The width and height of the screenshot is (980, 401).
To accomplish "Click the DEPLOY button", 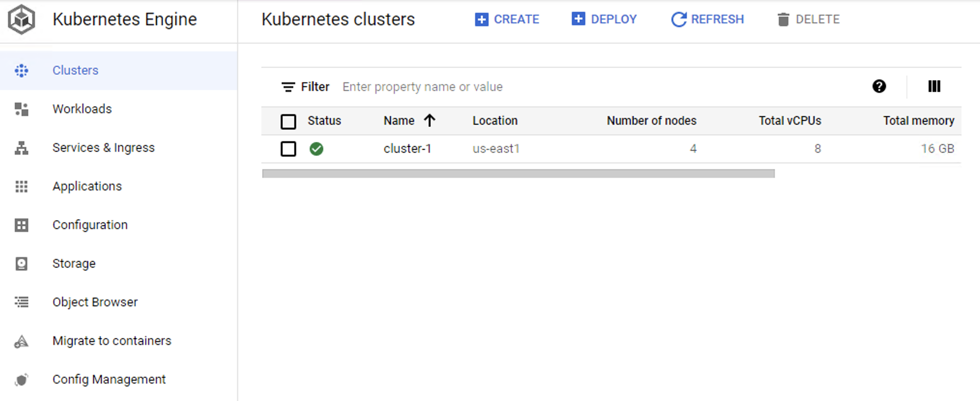I will click(x=604, y=19).
